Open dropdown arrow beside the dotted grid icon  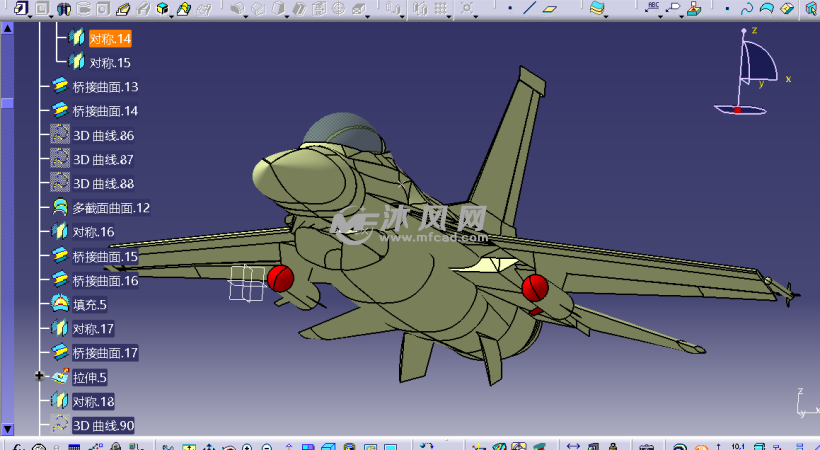pyautogui.click(x=449, y=17)
